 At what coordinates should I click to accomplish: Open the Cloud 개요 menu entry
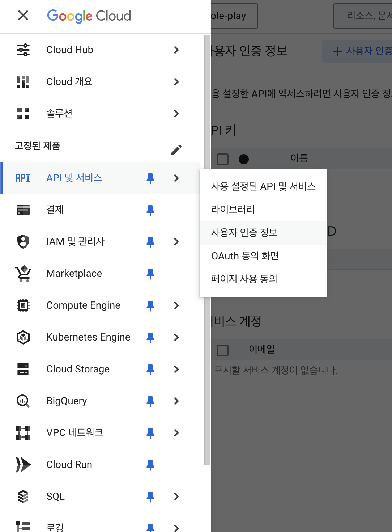100,82
